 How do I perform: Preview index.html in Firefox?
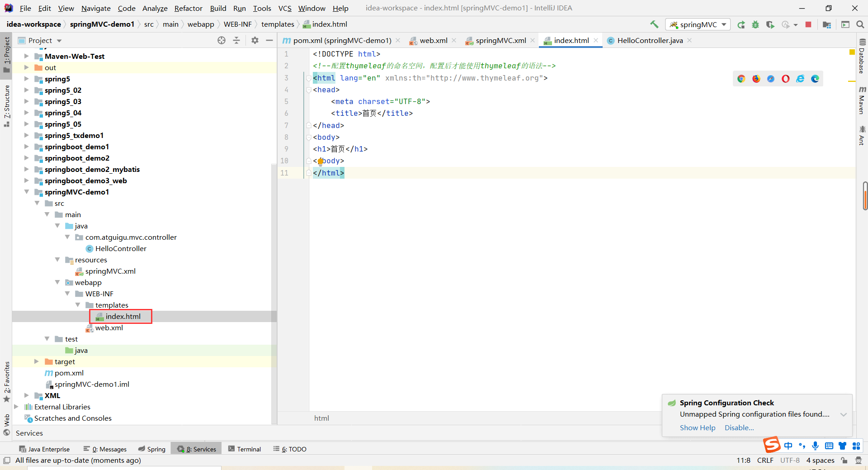(x=756, y=79)
